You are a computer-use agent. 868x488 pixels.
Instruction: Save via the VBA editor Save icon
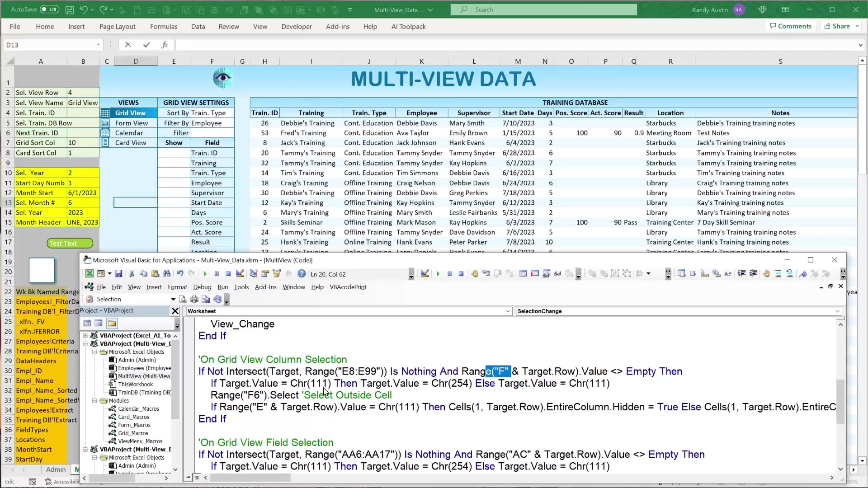click(118, 273)
